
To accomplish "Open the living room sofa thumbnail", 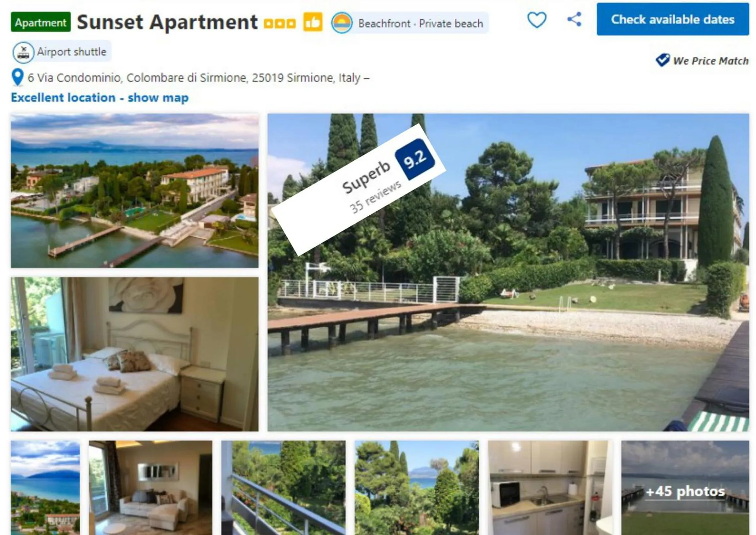I will point(150,487).
